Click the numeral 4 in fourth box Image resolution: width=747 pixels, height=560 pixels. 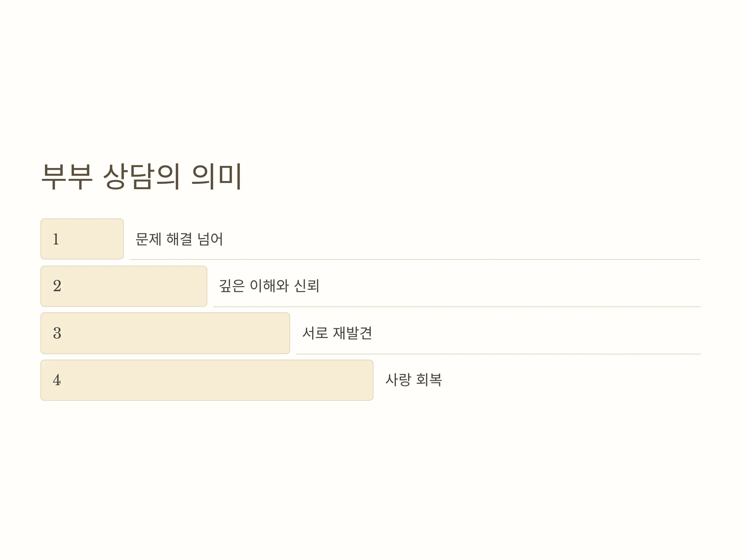pyautogui.click(x=57, y=380)
